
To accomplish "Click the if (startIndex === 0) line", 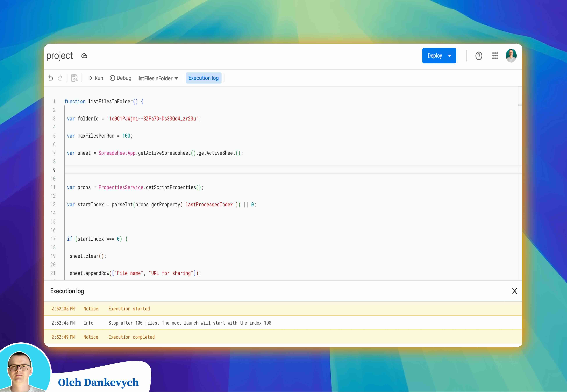I will [97, 239].
